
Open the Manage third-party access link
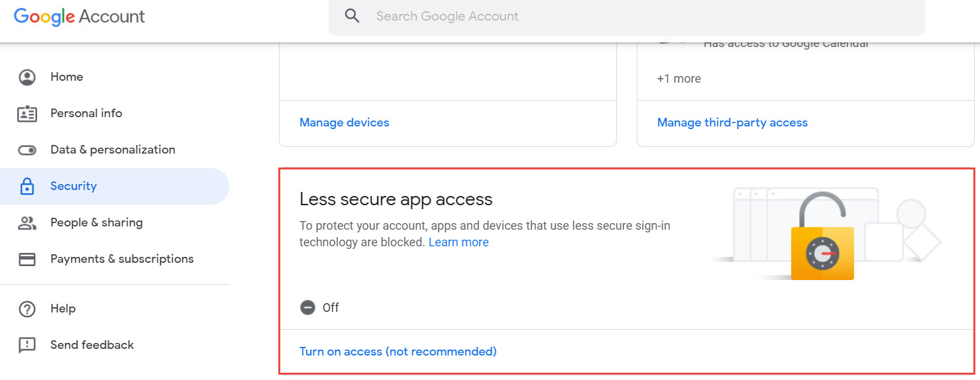click(732, 122)
